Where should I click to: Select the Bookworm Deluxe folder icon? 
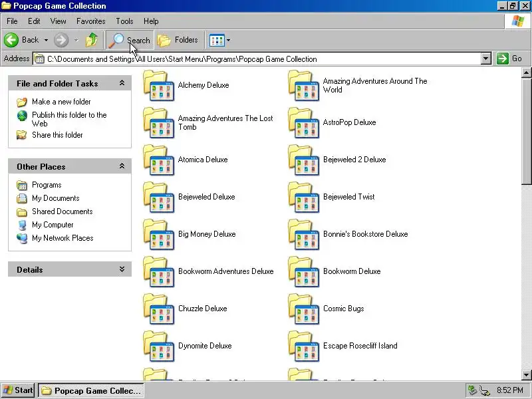[x=303, y=272]
